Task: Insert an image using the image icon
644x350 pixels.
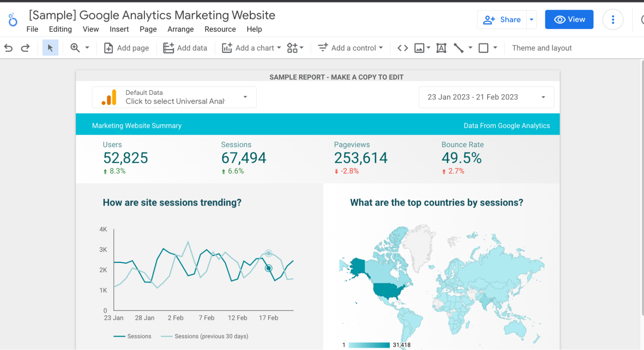Action: point(419,48)
